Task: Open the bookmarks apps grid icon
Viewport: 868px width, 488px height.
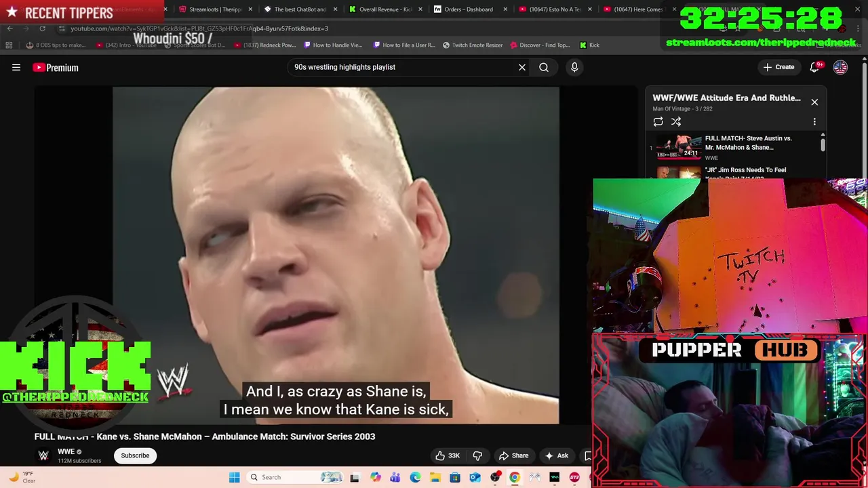Action: click(x=9, y=45)
